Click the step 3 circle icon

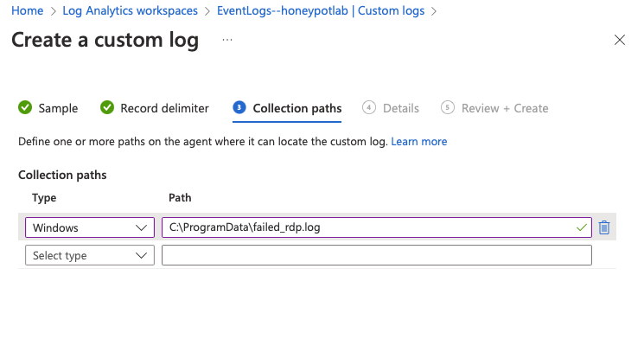pos(239,107)
